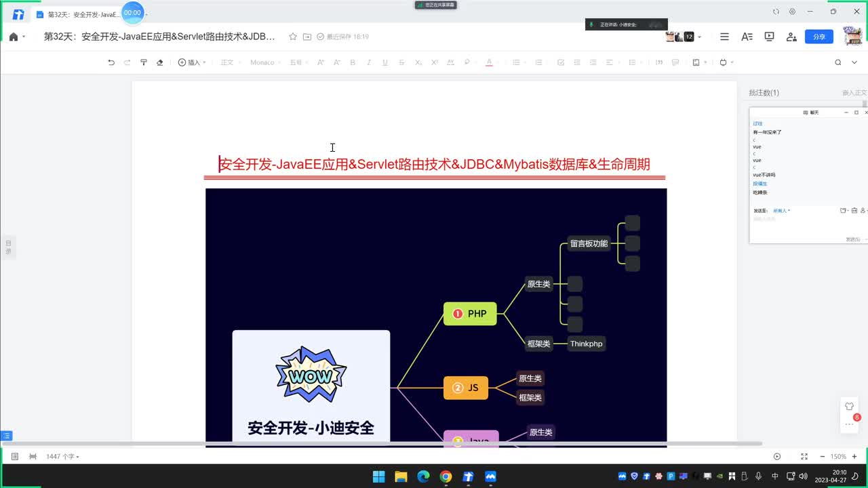The image size is (868, 488).
Task: Expand the collaborators list arrow
Action: [700, 37]
